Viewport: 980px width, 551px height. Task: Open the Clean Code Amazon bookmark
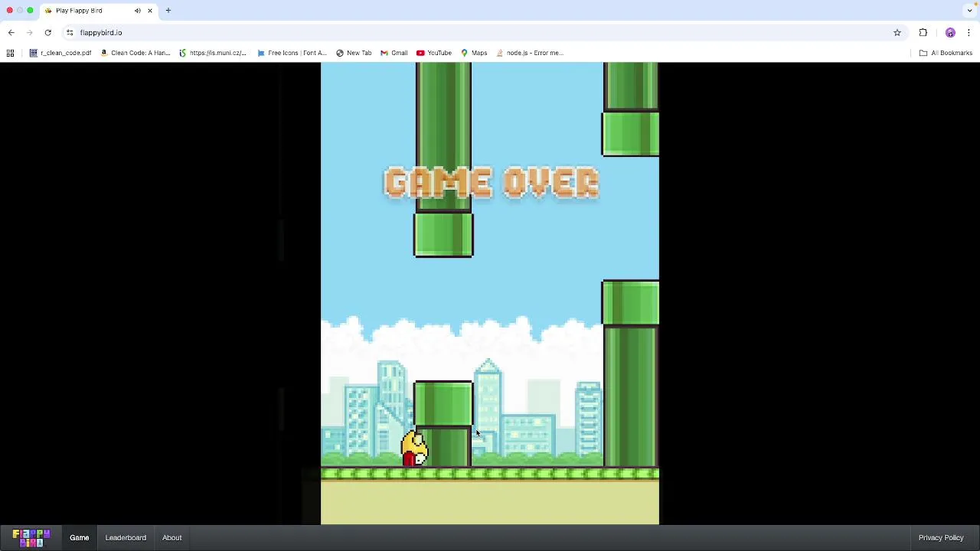click(136, 53)
